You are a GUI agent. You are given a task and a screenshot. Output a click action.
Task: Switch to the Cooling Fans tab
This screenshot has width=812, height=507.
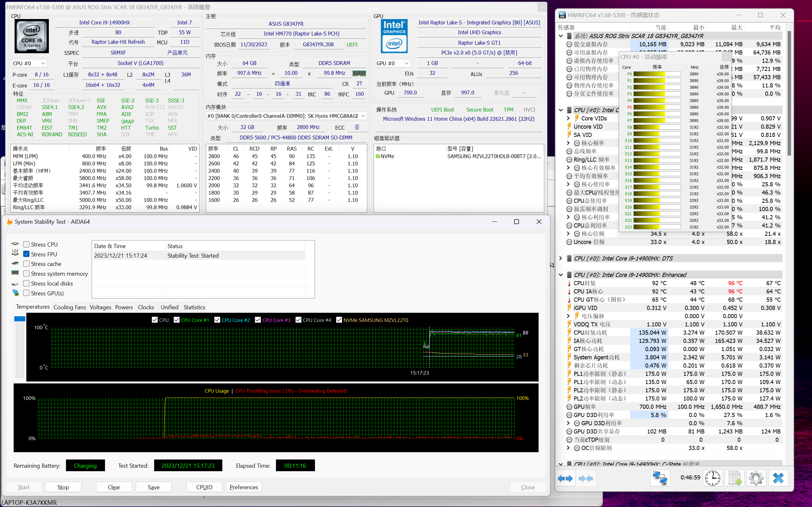[69, 307]
